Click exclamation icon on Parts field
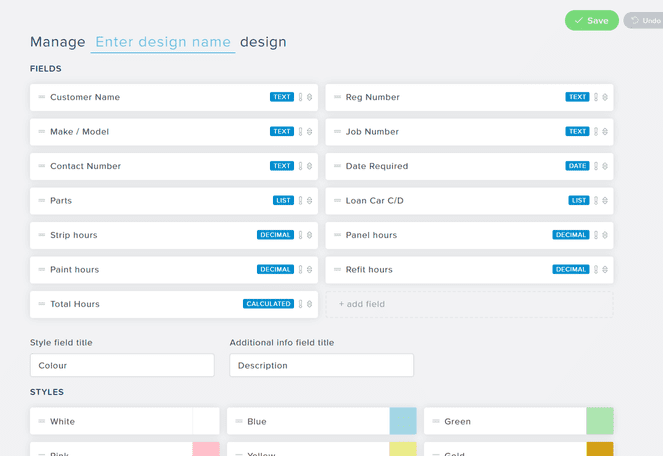 (300, 201)
